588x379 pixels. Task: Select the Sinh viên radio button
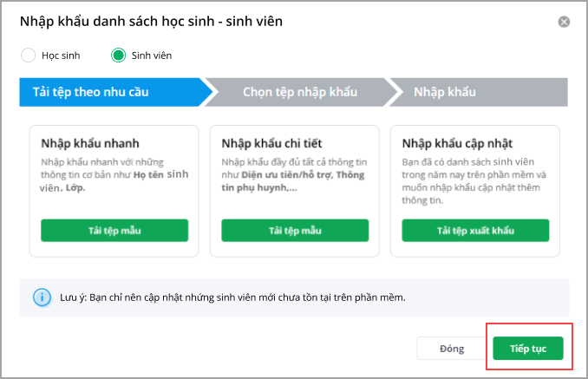[119, 56]
